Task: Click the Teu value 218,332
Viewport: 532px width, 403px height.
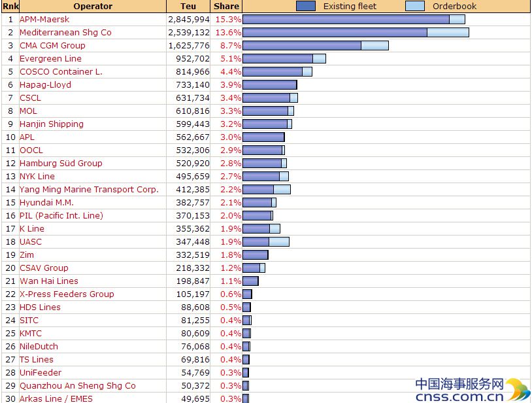Action: [193, 268]
